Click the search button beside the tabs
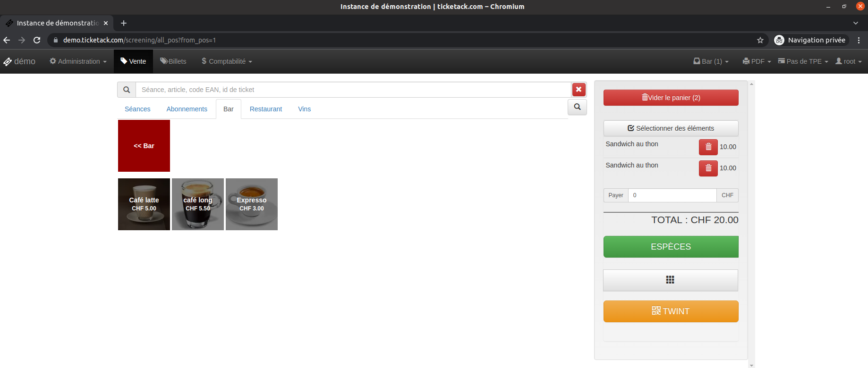 [x=577, y=107]
